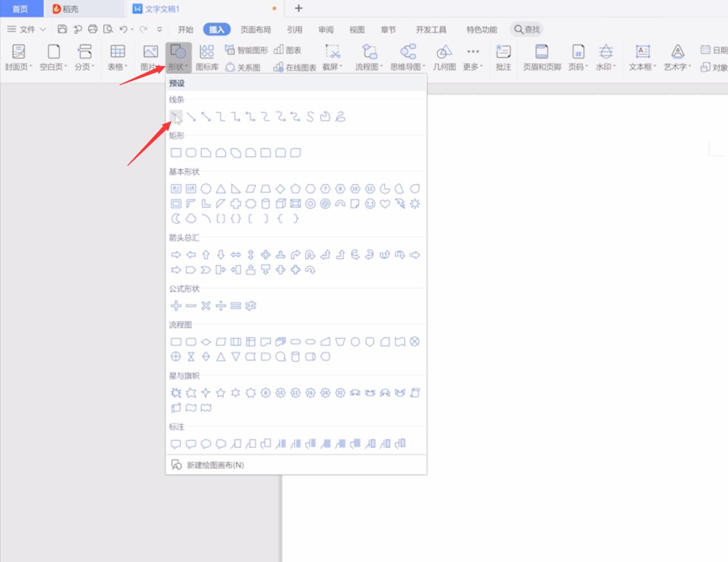Screen dimensions: 728x562
Task: Select the diamond basic shape
Action: (x=281, y=189)
